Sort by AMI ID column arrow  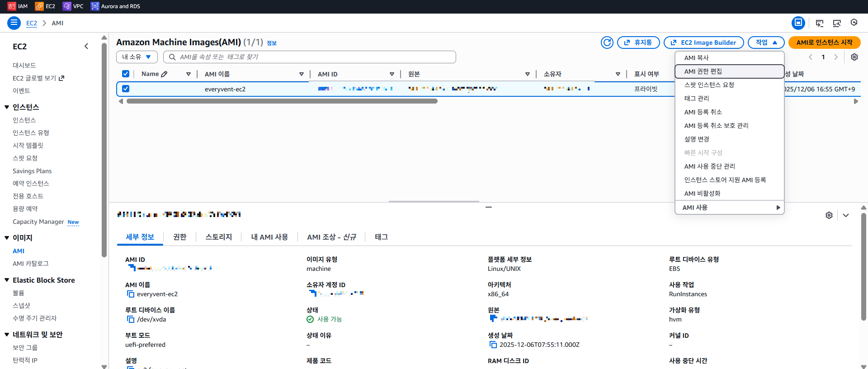(392, 74)
